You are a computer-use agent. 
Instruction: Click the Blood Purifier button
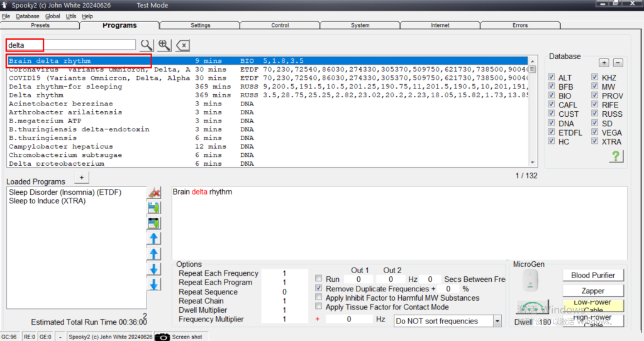[x=592, y=275]
